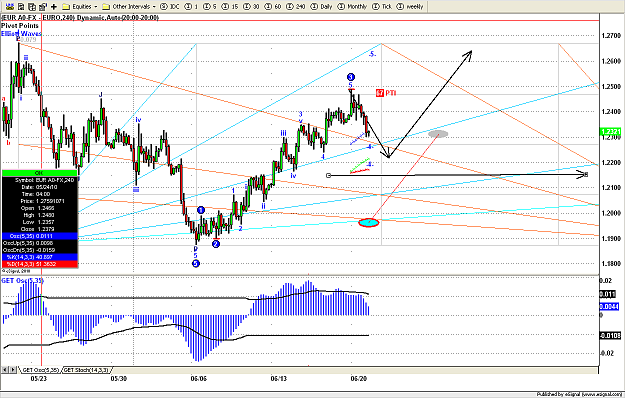Click the 1.1800 price axis label
The image size is (625, 398).
[x=611, y=263]
